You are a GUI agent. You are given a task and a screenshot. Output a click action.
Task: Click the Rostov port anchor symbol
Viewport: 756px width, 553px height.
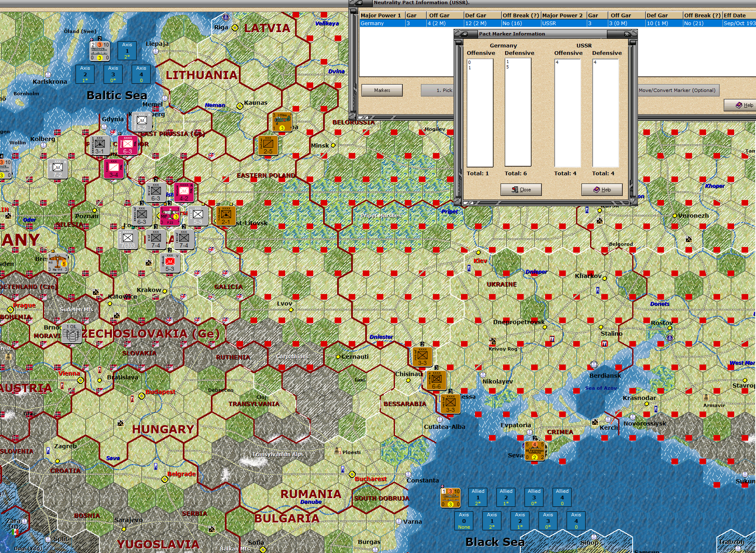(x=670, y=338)
